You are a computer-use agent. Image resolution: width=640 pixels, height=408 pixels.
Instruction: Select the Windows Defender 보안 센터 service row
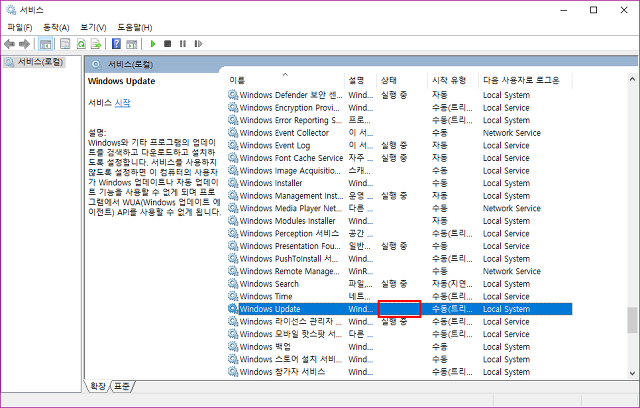coord(400,95)
